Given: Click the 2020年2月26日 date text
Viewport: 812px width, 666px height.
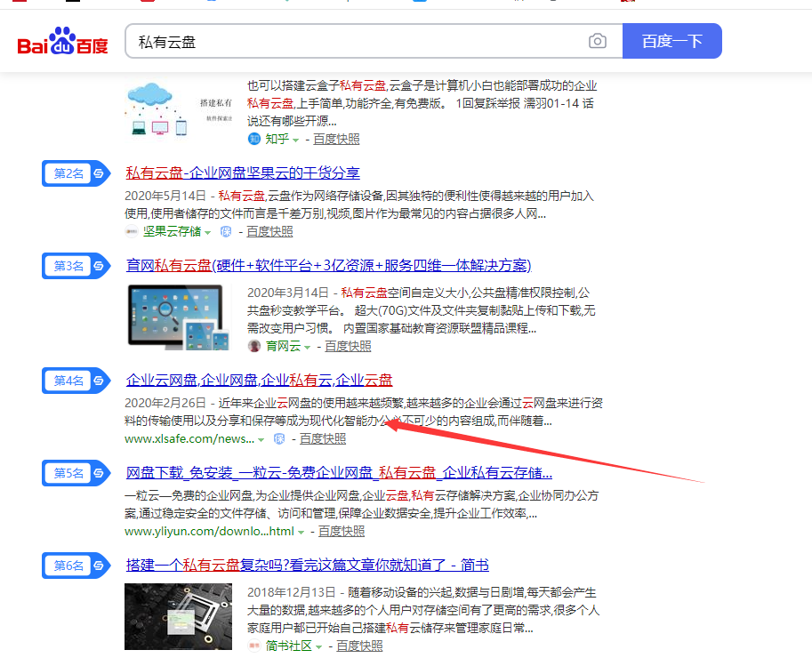Looking at the screenshot, I should (x=165, y=403).
